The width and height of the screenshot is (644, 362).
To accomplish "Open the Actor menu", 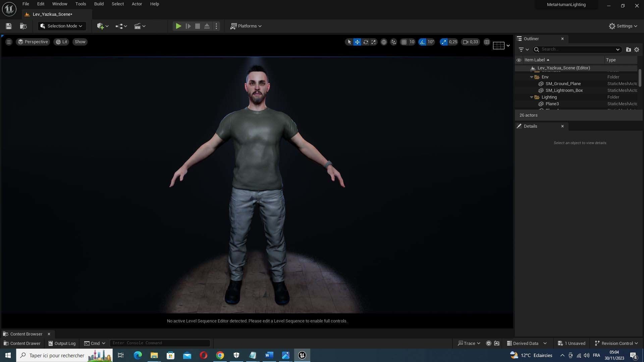I will (137, 4).
